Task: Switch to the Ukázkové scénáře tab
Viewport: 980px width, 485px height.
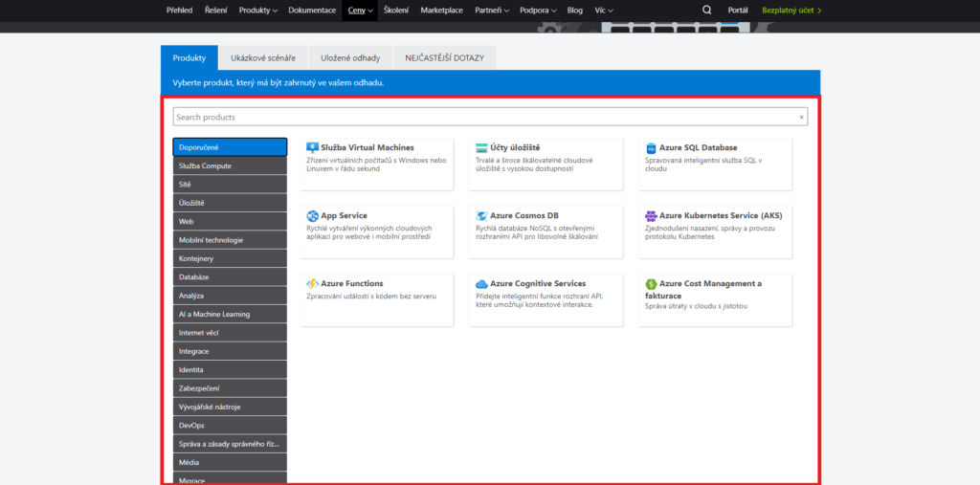Action: click(263, 58)
